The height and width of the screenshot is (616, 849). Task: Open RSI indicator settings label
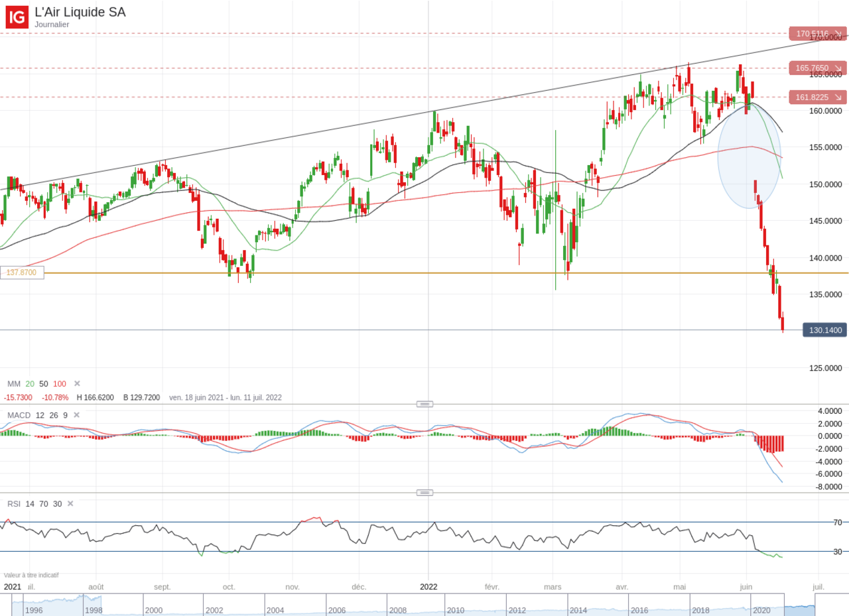[x=14, y=504]
